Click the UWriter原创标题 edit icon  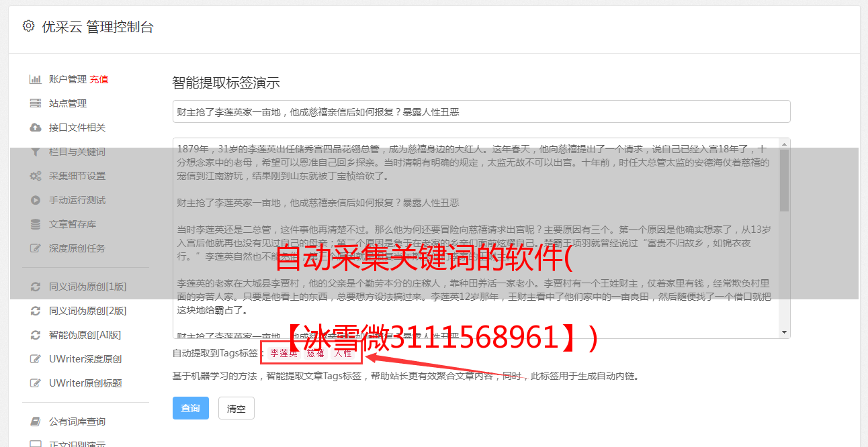36,383
